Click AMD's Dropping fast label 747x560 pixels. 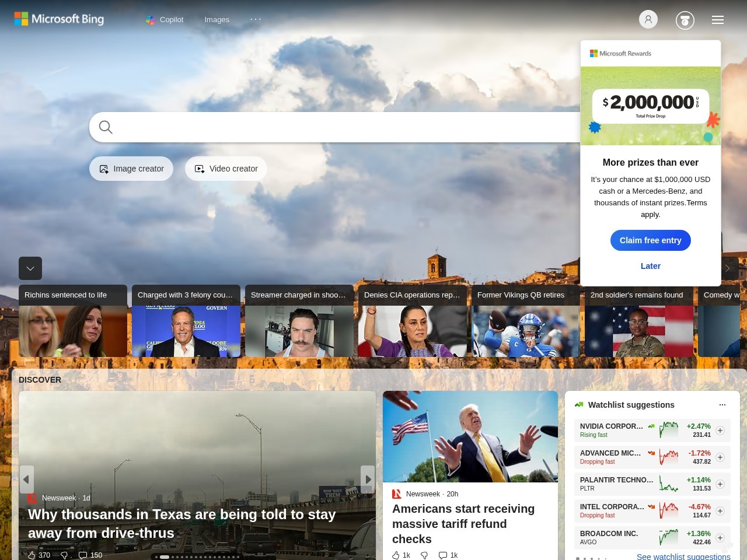coord(597,461)
